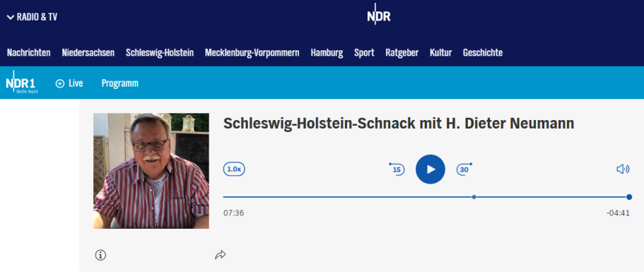Go to Schleswig-Holstein section
This screenshot has height=274, width=644.
coord(160,52)
